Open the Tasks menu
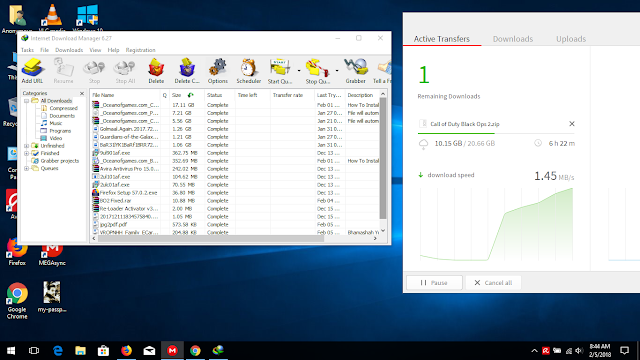 (27, 50)
